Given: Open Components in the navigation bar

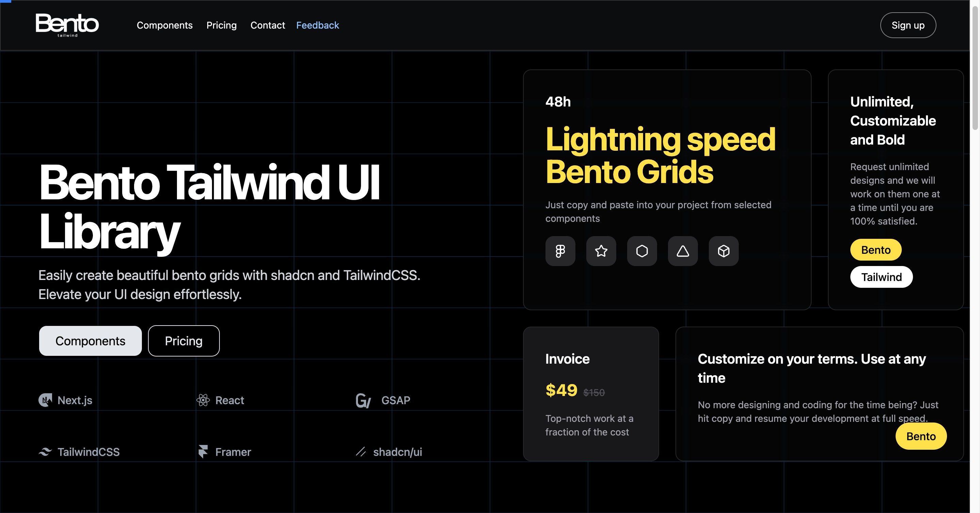Looking at the screenshot, I should (165, 25).
